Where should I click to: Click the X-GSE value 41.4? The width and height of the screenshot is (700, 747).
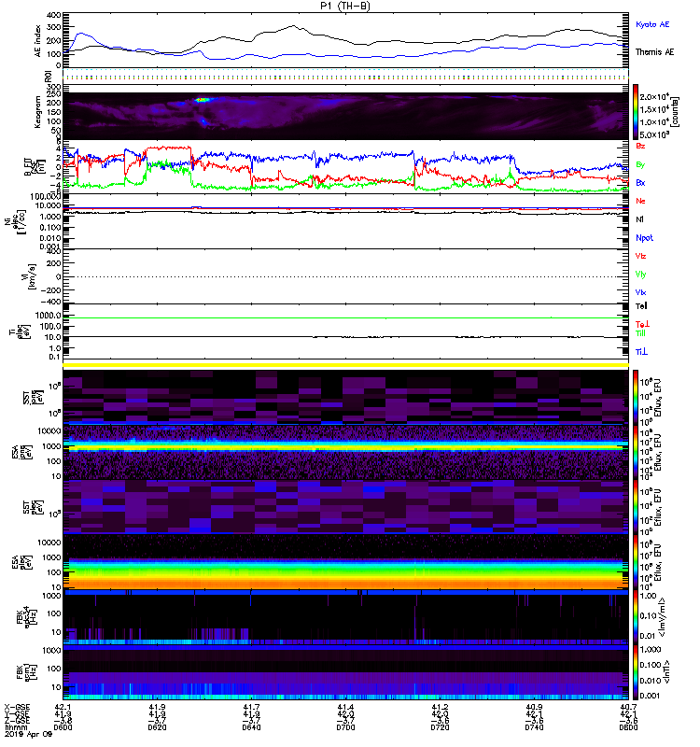[x=345, y=708]
